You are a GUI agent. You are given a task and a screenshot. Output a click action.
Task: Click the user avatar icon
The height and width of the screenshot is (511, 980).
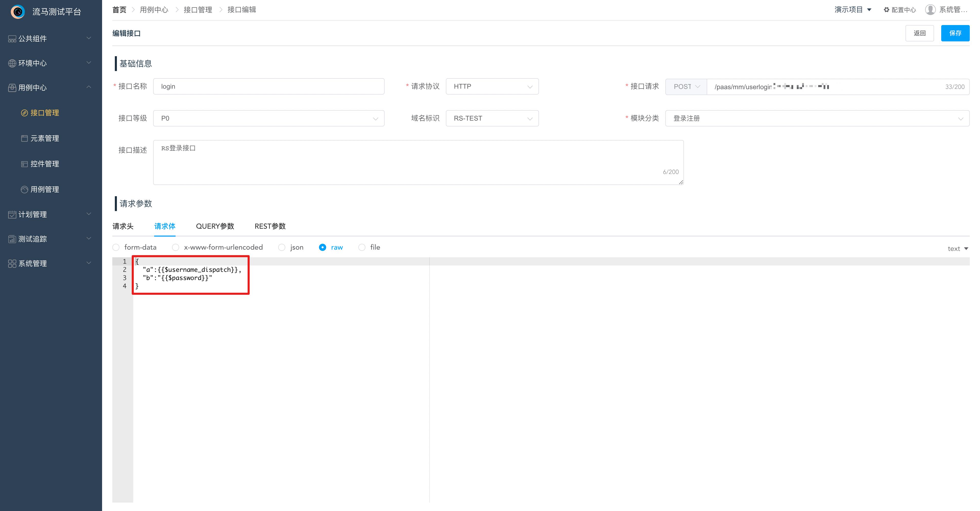point(930,10)
